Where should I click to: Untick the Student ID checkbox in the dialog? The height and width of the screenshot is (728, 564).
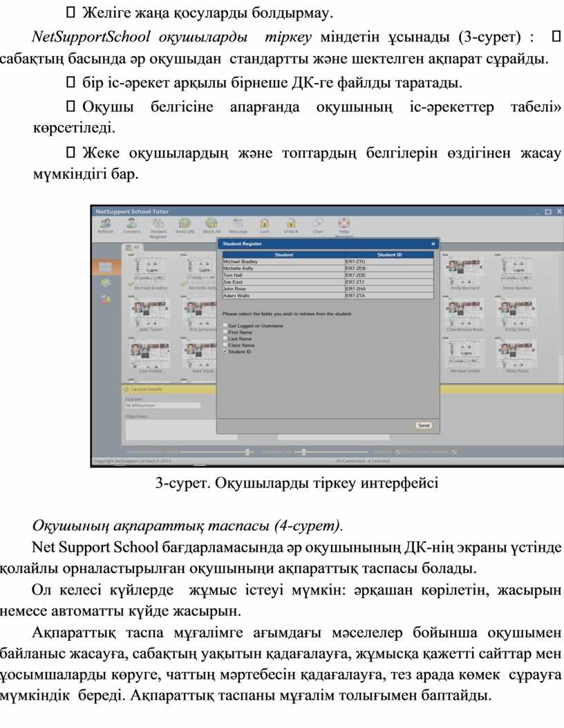click(x=225, y=352)
